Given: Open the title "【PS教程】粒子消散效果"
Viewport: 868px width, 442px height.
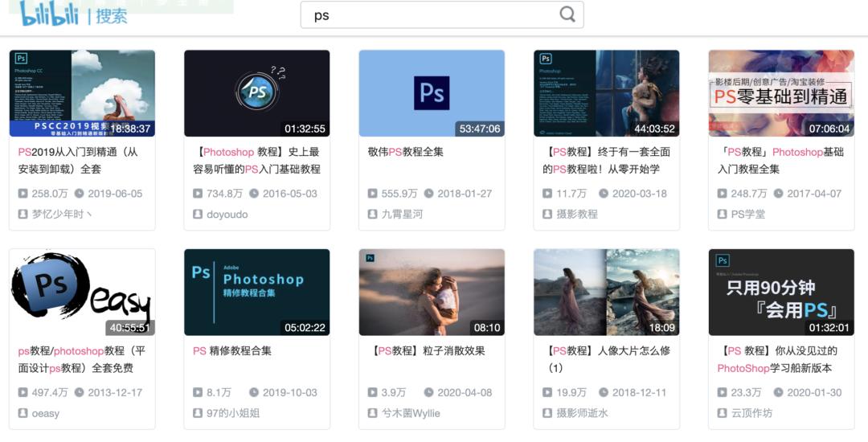Looking at the screenshot, I should point(428,351).
